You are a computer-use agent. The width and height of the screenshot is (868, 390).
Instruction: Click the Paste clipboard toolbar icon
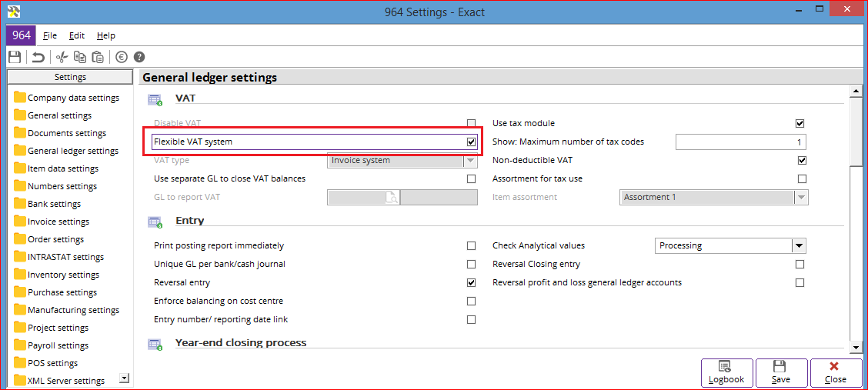pyautogui.click(x=98, y=57)
